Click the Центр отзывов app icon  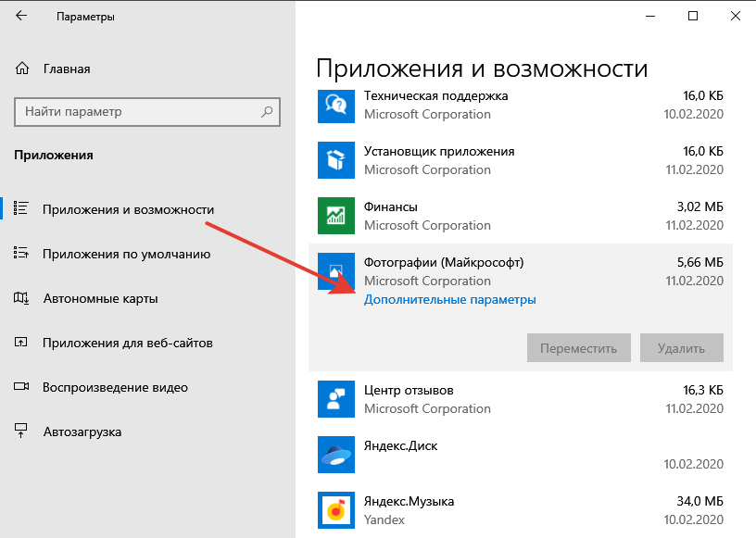coord(336,399)
